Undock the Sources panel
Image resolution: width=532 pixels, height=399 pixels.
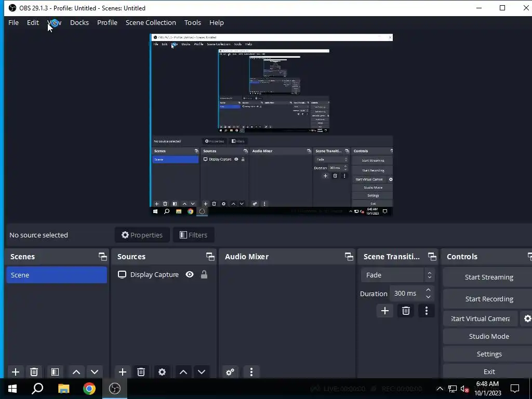(210, 257)
